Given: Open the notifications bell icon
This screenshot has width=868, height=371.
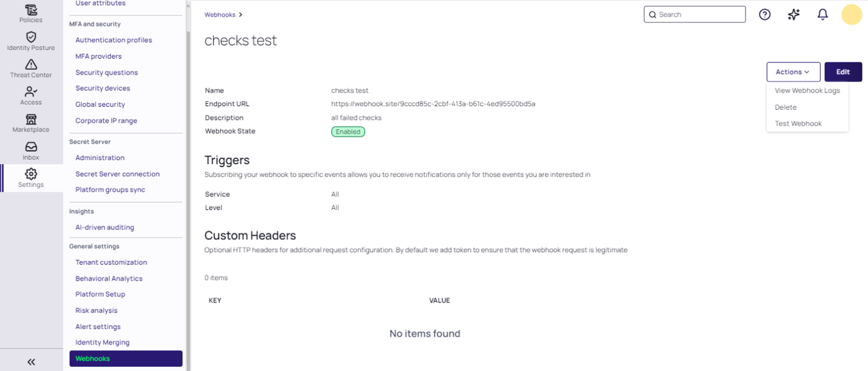Looking at the screenshot, I should click(822, 15).
